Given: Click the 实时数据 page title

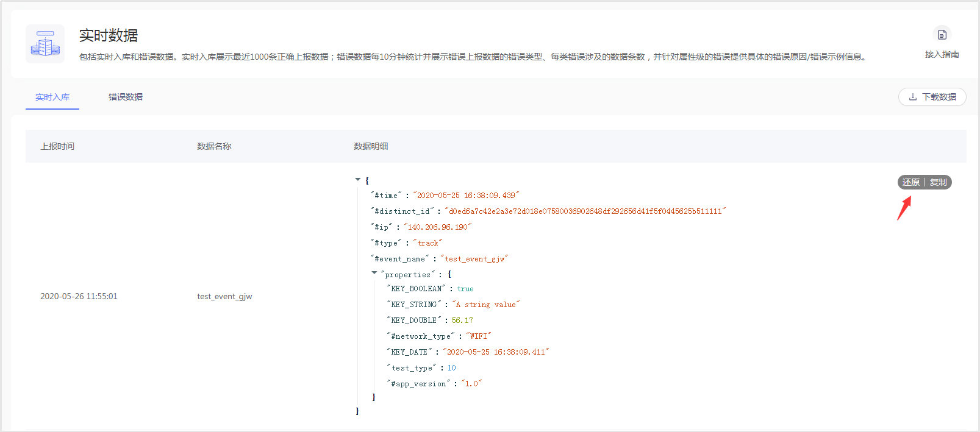Looking at the screenshot, I should pos(109,35).
